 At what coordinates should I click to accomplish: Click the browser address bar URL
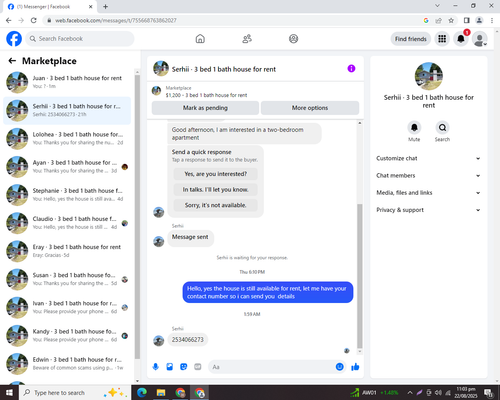pos(116,20)
